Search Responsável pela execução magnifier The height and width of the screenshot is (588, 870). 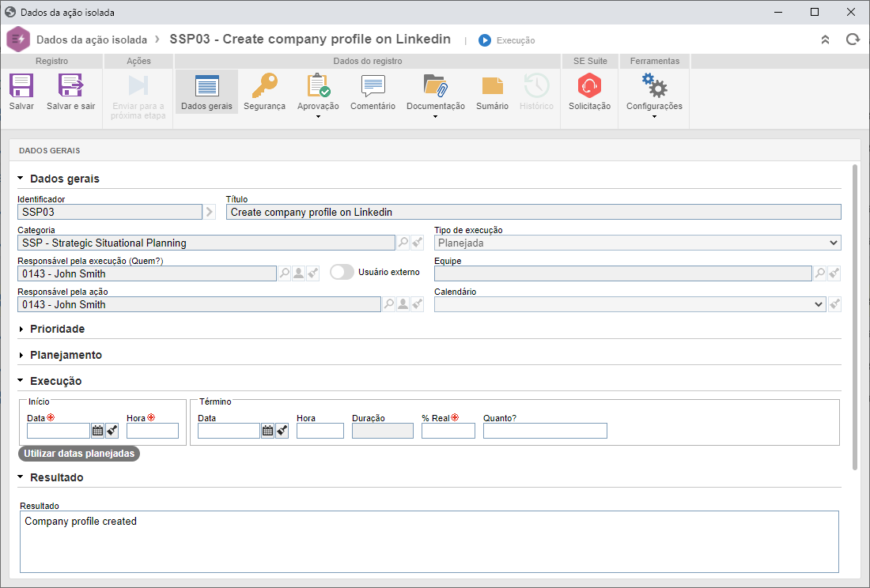pos(284,273)
